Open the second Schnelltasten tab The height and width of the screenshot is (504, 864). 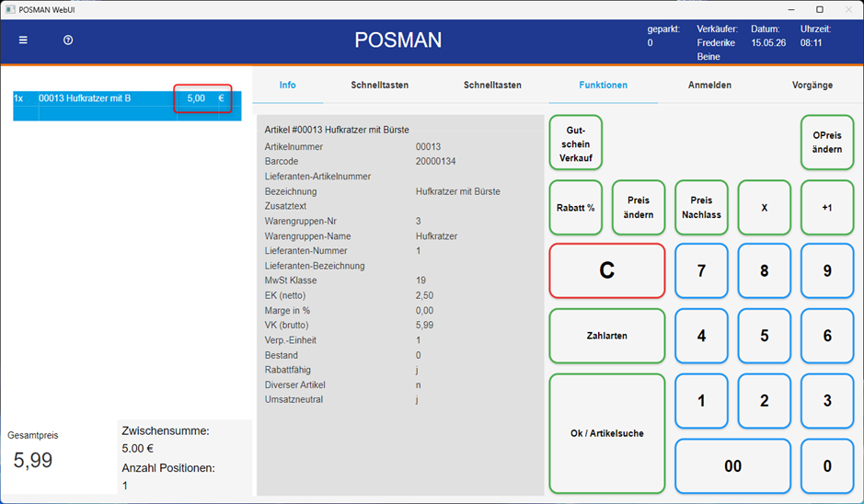click(492, 85)
